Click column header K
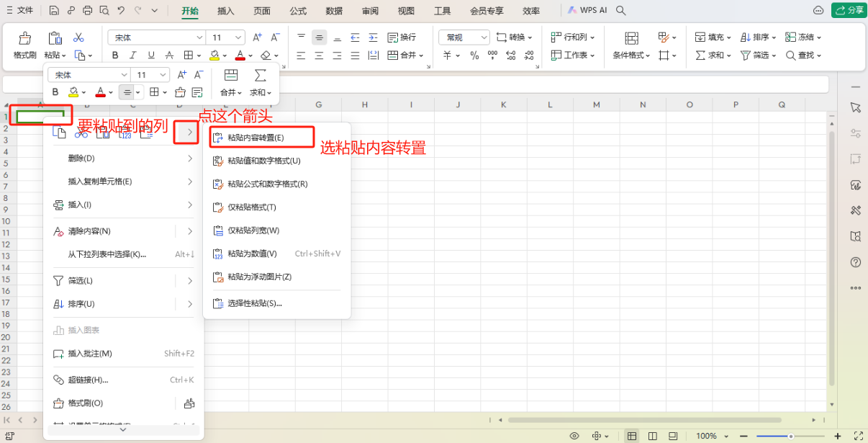The image size is (868, 443). pyautogui.click(x=503, y=105)
